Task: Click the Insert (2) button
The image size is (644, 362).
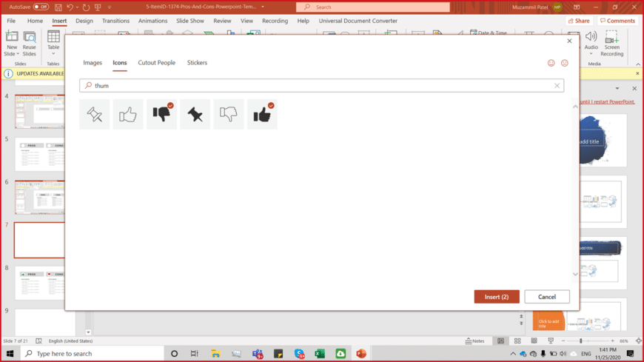Action: pos(497,297)
